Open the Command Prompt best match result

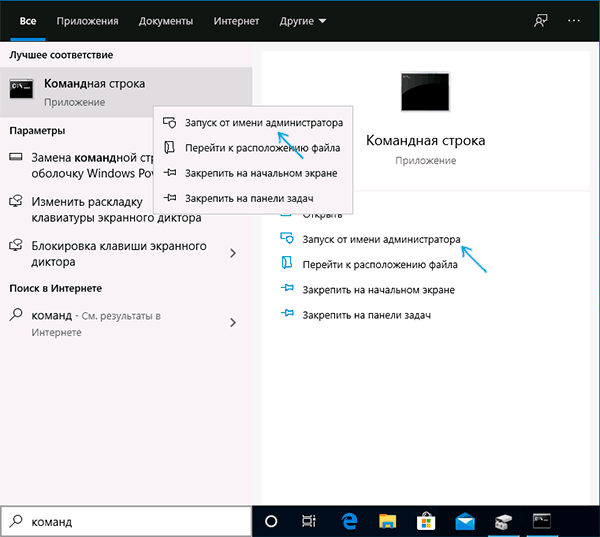[126, 92]
